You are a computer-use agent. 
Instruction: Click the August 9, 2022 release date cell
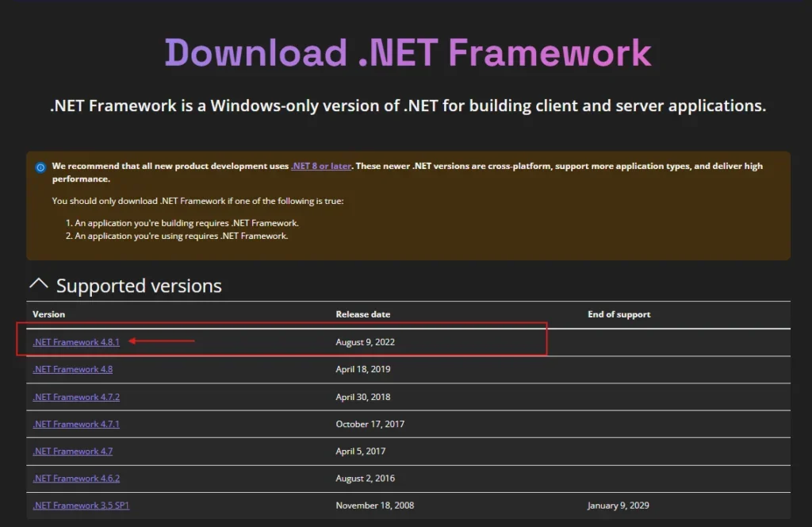pos(364,342)
